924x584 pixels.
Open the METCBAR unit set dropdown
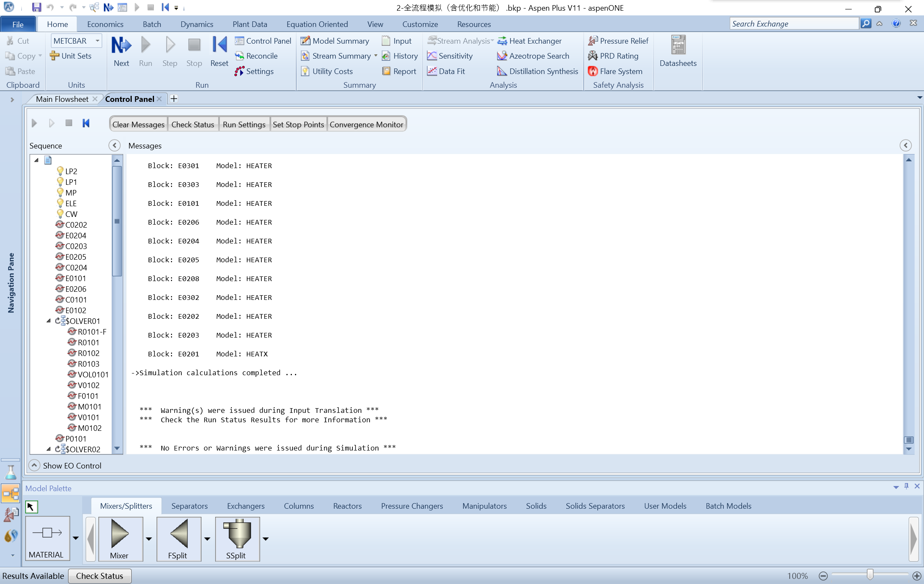click(x=98, y=41)
